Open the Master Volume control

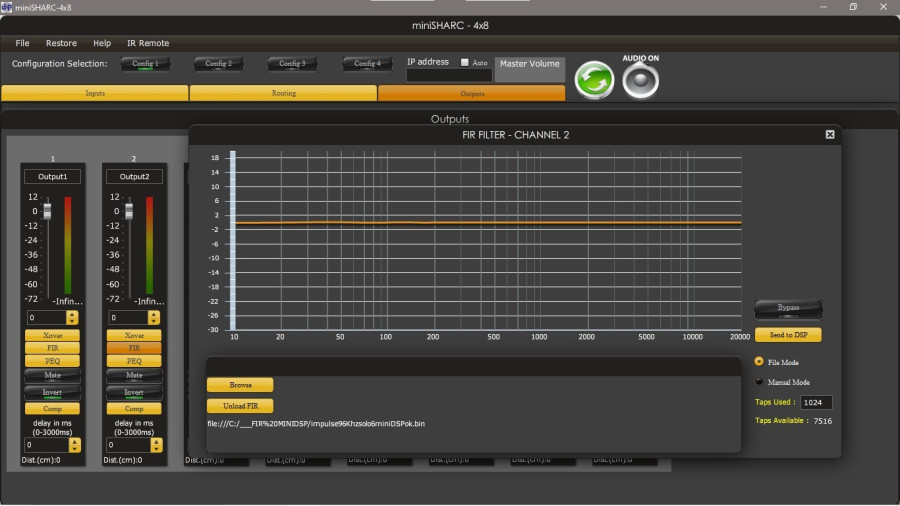529,69
